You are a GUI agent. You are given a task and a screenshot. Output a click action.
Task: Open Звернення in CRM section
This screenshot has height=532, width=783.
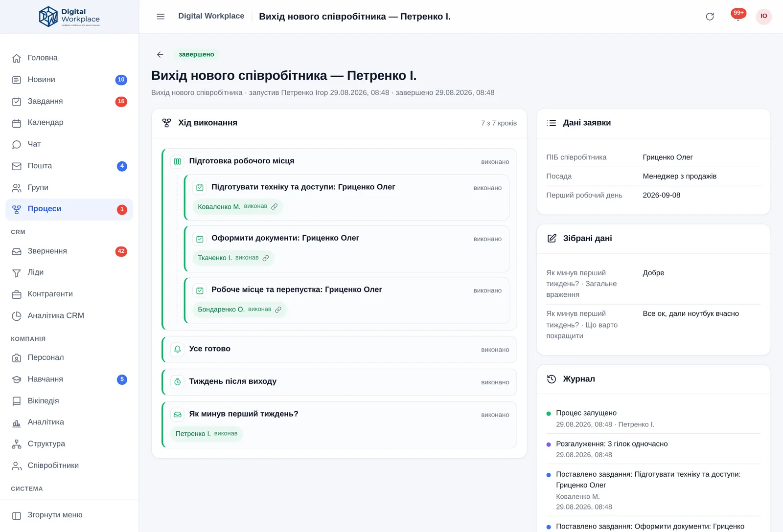pyautogui.click(x=69, y=251)
